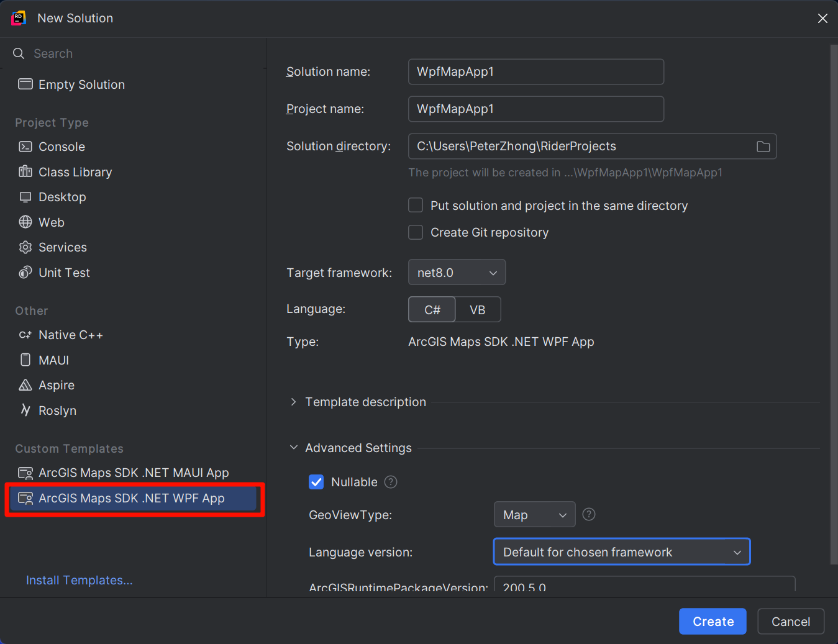Click the Unit Test icon
The width and height of the screenshot is (838, 644).
click(25, 272)
